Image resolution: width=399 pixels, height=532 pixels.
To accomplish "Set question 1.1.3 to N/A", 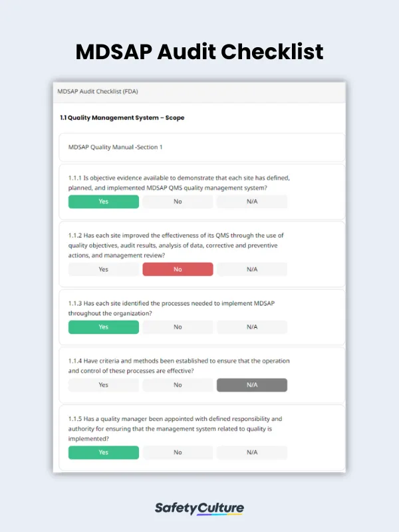I will [x=252, y=327].
